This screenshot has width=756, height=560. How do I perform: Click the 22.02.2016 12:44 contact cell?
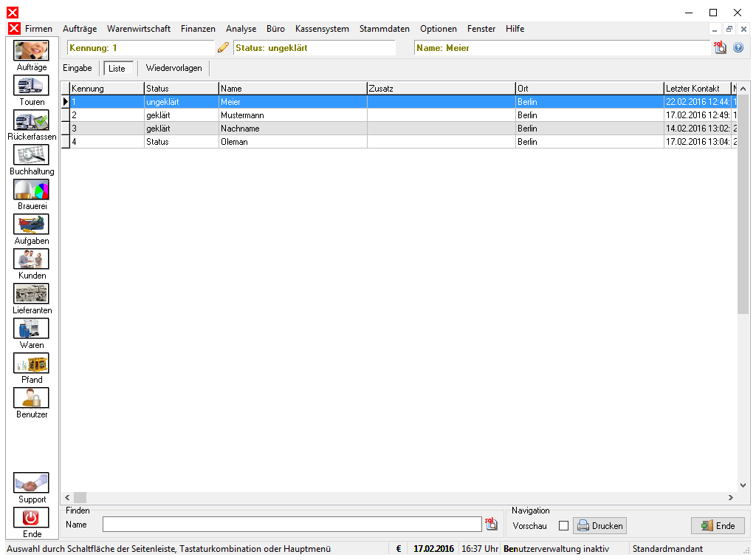(698, 102)
